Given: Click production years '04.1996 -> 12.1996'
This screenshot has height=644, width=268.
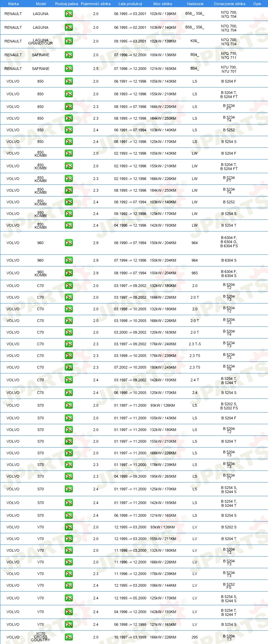Looking at the screenshot, I should [130, 225].
